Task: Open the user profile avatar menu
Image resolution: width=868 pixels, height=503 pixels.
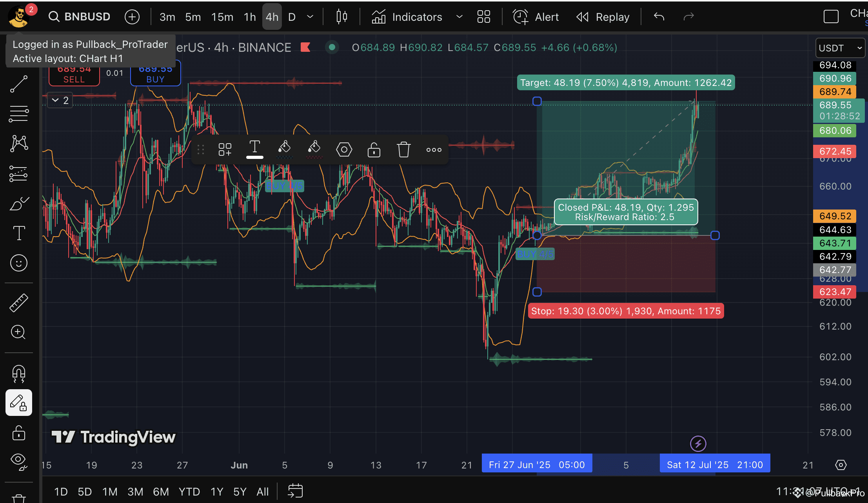Action: point(18,17)
